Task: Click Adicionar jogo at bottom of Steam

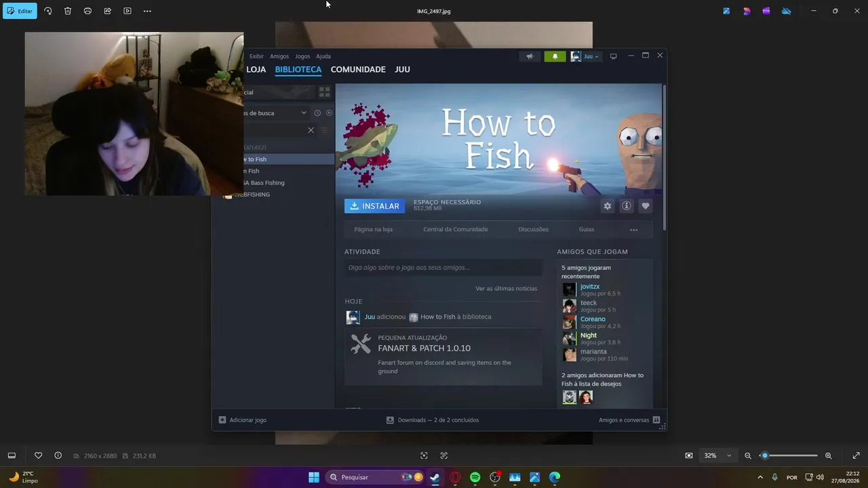Action: (242, 420)
